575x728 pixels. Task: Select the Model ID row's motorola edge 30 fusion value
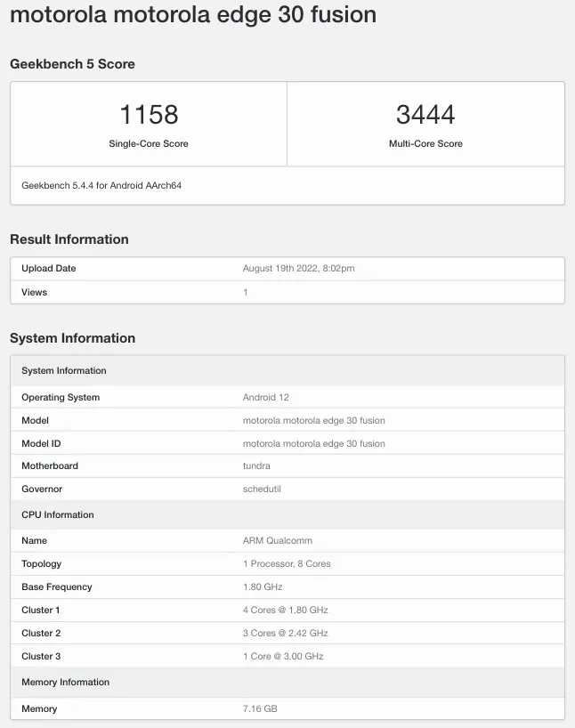(314, 444)
